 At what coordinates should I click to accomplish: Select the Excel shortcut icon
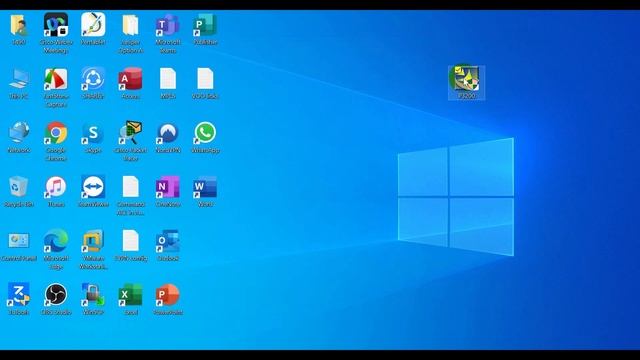(x=130, y=295)
